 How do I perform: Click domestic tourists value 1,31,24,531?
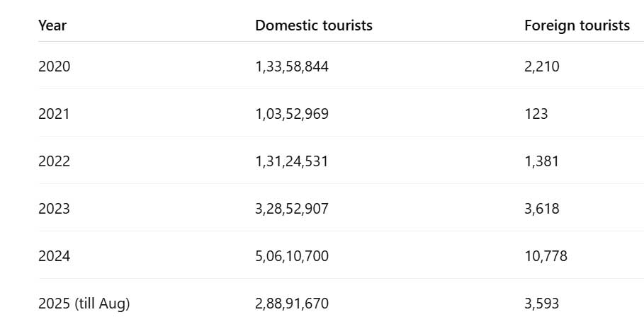pyautogui.click(x=292, y=161)
